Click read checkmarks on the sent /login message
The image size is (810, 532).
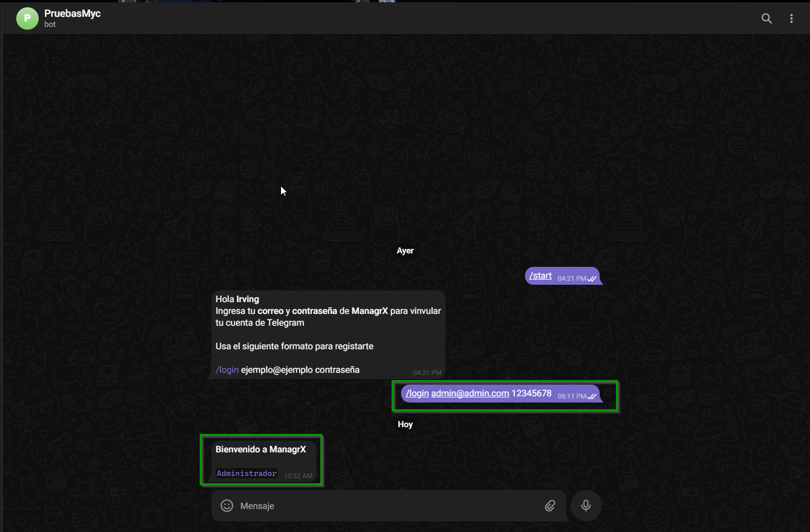pos(592,396)
